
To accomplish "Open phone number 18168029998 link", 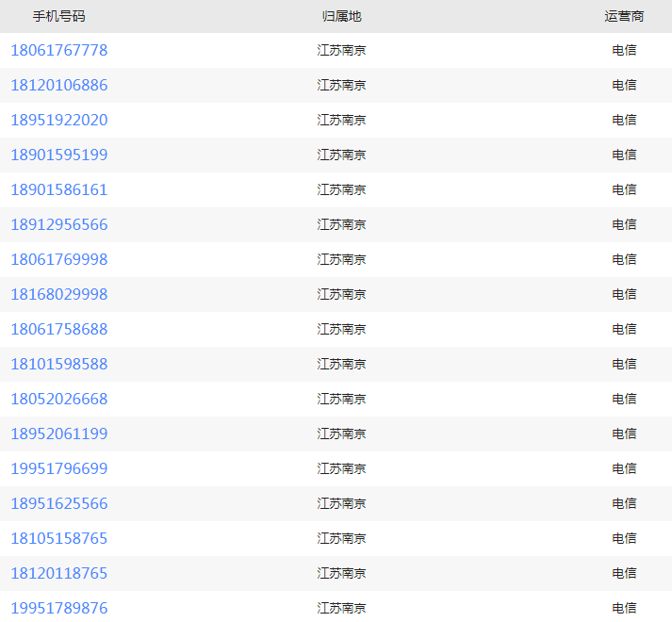I will [x=59, y=294].
